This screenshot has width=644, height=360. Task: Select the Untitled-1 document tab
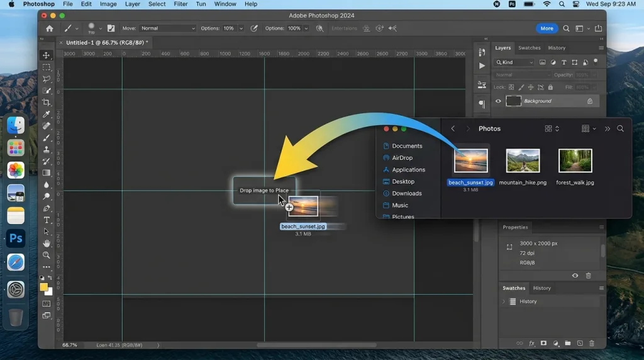(105, 42)
